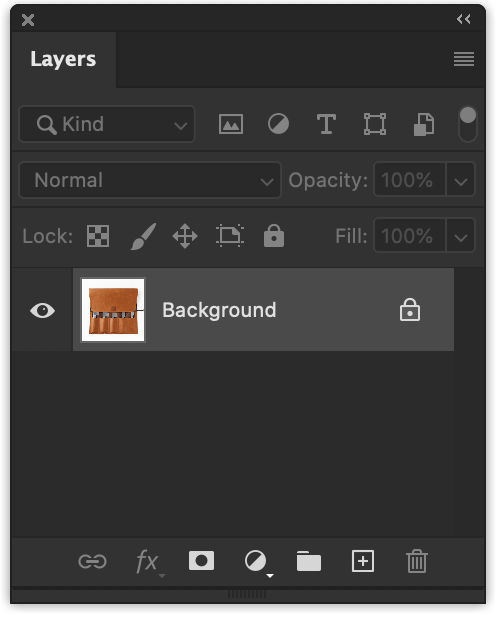
Task: Lock transparent pixels checkerboard icon
Action: [x=98, y=236]
